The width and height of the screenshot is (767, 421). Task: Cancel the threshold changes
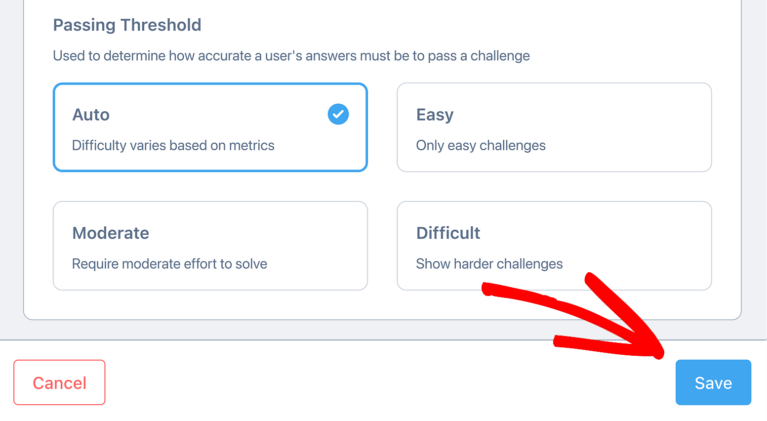59,382
